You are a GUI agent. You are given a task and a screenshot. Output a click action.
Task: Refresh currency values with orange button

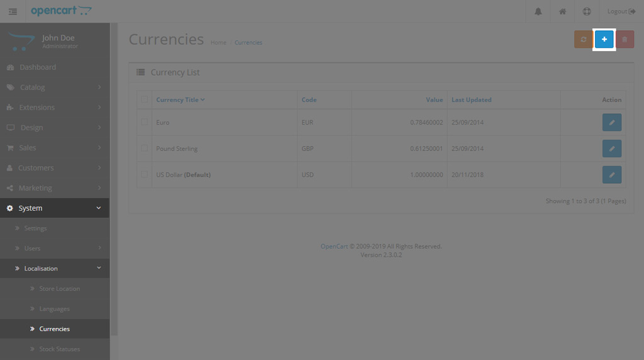[583, 40]
